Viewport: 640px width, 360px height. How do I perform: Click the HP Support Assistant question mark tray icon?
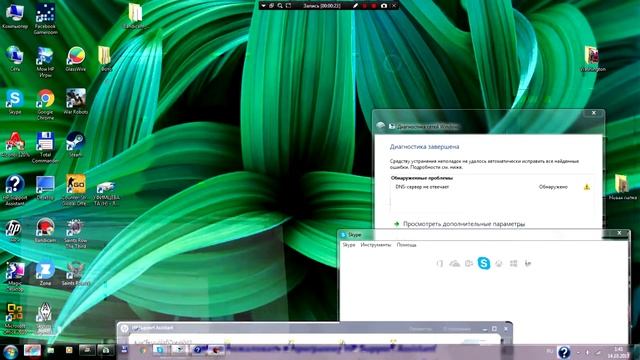[x=564, y=352]
